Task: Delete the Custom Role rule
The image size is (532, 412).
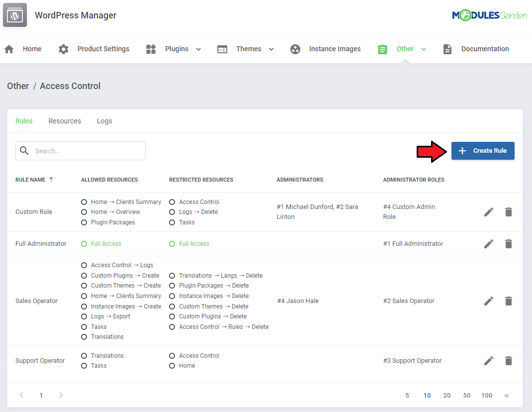Action: (x=508, y=212)
